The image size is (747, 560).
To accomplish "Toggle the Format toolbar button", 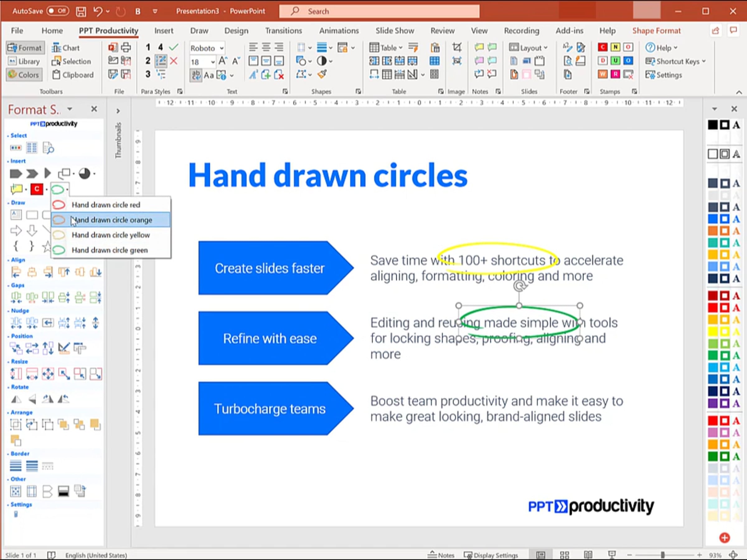I will (x=25, y=48).
